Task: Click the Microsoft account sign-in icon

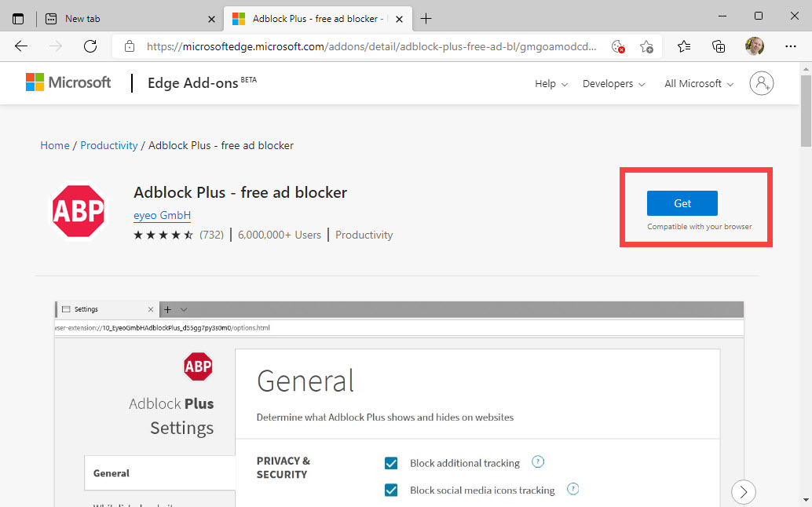Action: tap(761, 83)
